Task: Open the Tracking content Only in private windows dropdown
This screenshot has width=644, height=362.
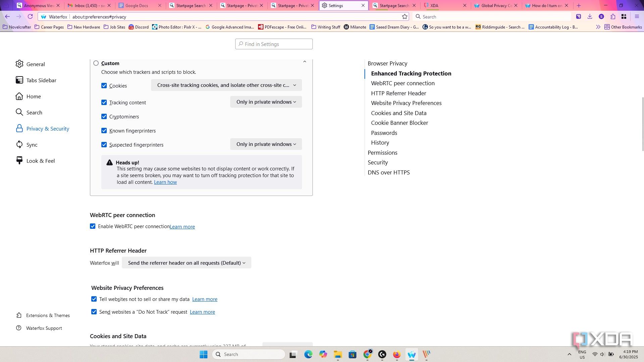Action: coord(266,102)
